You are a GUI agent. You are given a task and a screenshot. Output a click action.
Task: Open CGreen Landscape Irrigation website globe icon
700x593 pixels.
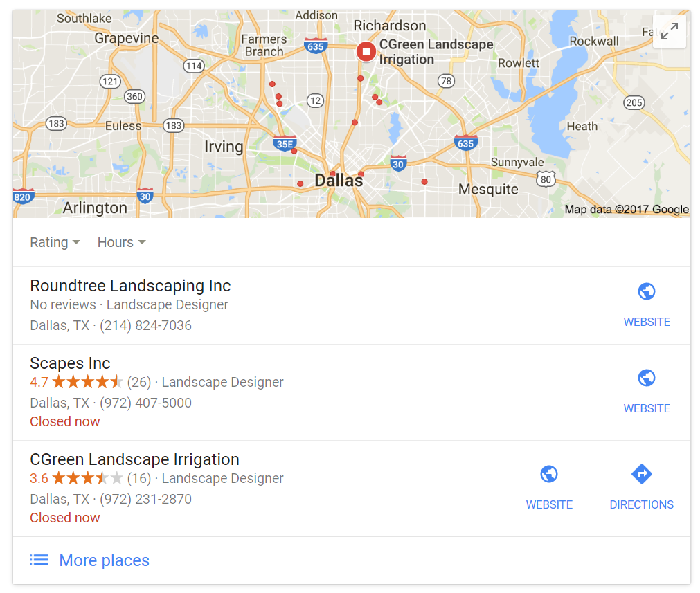coord(548,474)
